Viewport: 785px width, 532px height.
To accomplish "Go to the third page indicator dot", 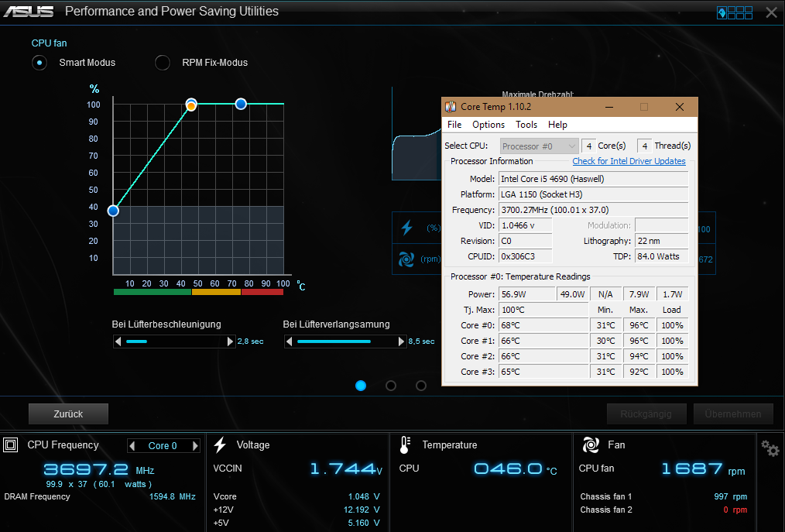I will click(x=421, y=385).
